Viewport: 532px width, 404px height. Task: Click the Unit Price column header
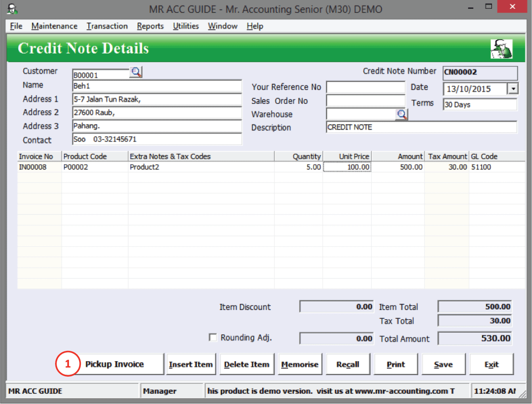pos(347,157)
